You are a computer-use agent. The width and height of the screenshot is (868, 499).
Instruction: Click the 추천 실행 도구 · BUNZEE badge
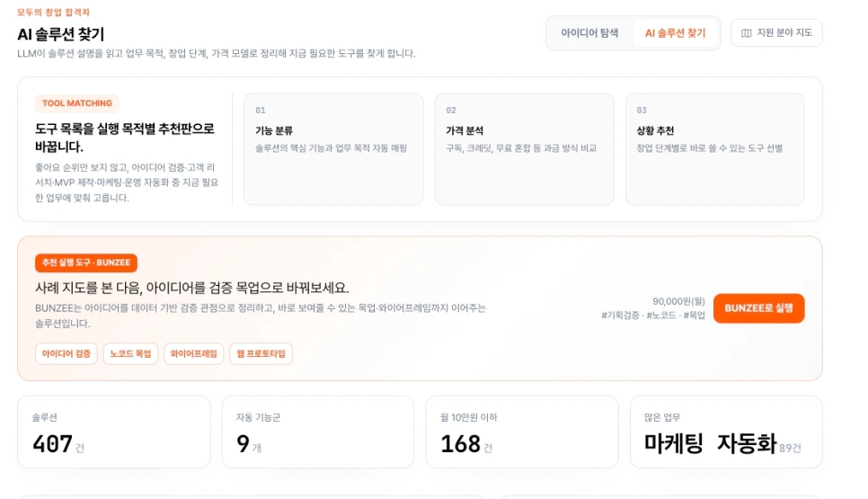click(85, 263)
